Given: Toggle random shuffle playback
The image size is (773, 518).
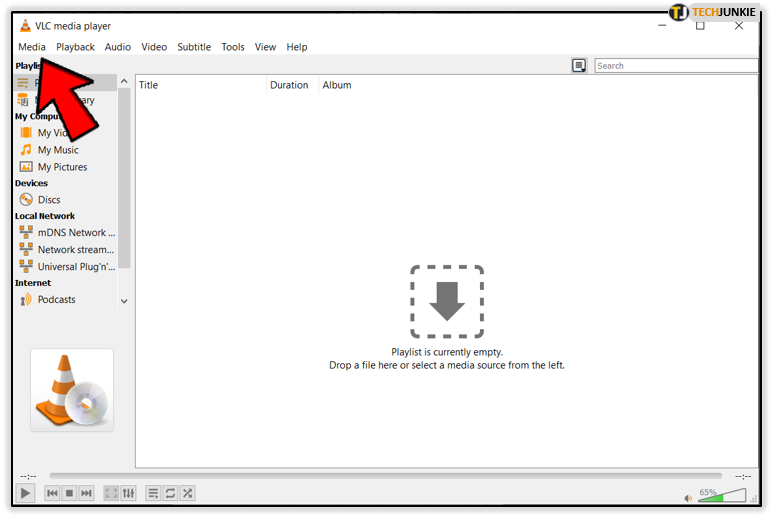Looking at the screenshot, I should click(187, 493).
